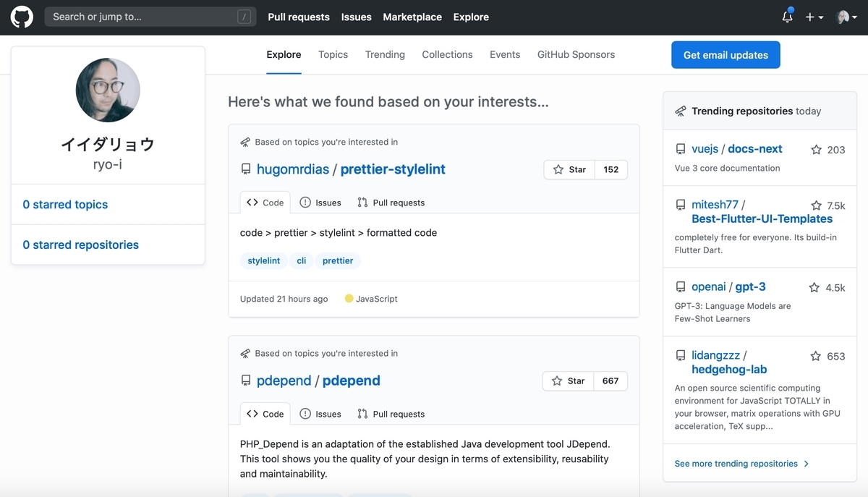The image size is (868, 497).
Task: Open the hugomrdias owner link
Action: tap(293, 169)
